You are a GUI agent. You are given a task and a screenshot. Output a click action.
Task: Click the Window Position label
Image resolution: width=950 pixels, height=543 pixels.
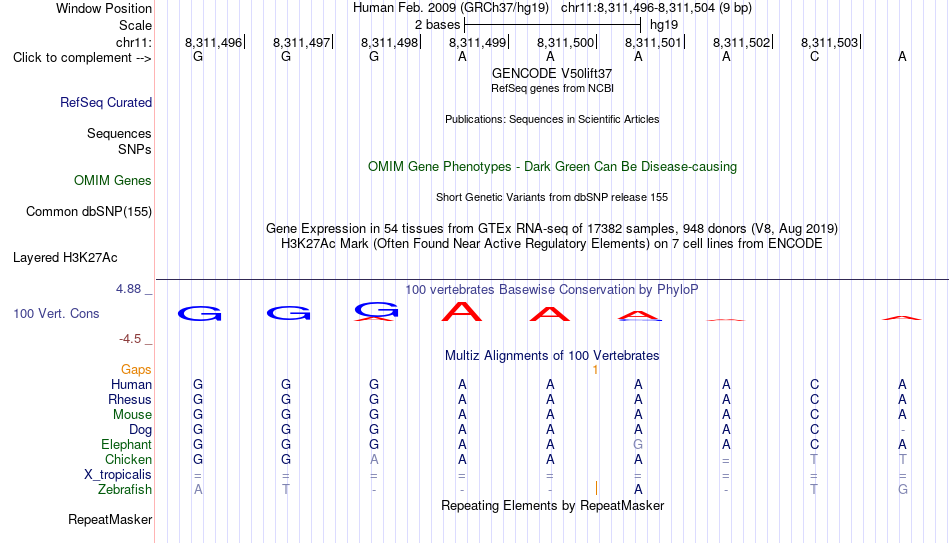click(104, 8)
